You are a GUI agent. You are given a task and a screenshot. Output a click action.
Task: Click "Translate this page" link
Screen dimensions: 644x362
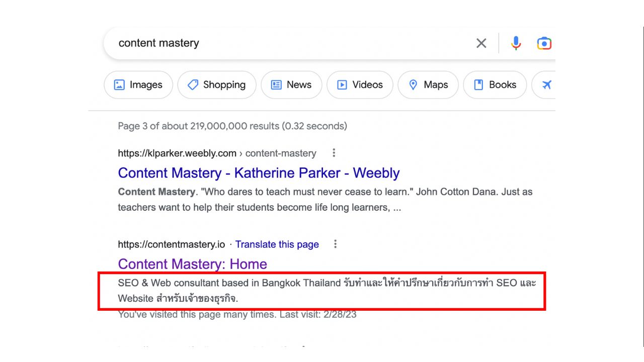(277, 244)
